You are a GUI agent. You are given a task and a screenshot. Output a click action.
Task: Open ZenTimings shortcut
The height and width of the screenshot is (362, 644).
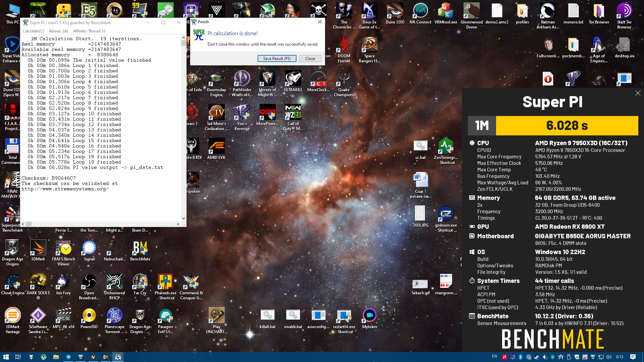[x=446, y=152]
